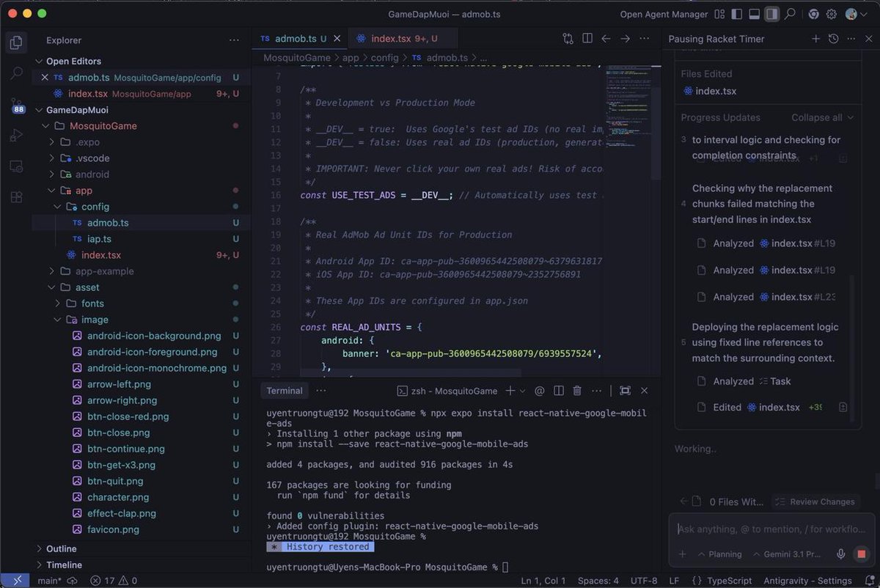Image resolution: width=880 pixels, height=588 pixels.
Task: Kill the terminal with the trash icon
Action: click(577, 391)
